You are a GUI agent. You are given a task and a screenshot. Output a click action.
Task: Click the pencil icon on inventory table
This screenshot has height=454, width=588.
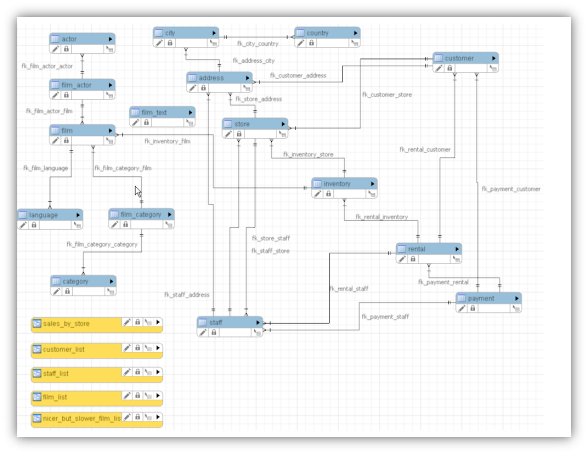[x=318, y=193]
